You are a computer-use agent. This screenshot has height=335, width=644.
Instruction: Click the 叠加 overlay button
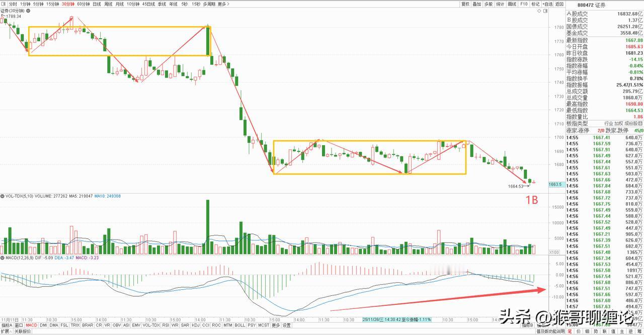tap(477, 4)
